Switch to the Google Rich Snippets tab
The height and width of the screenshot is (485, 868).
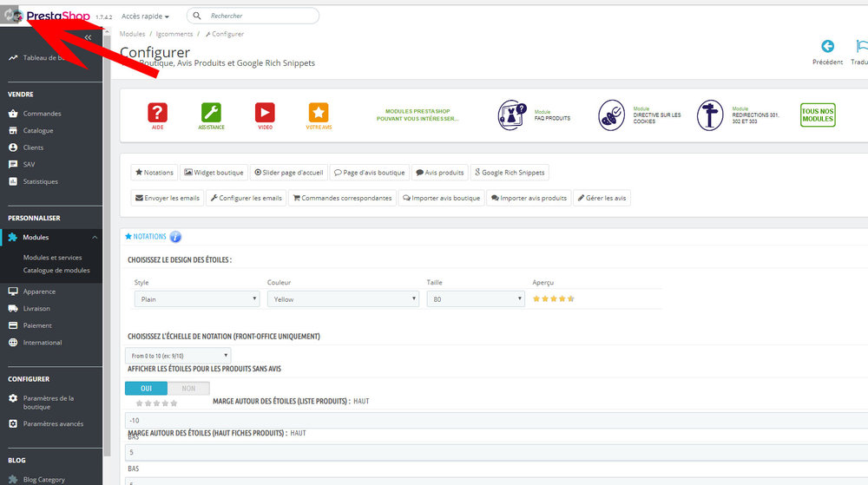pos(510,173)
